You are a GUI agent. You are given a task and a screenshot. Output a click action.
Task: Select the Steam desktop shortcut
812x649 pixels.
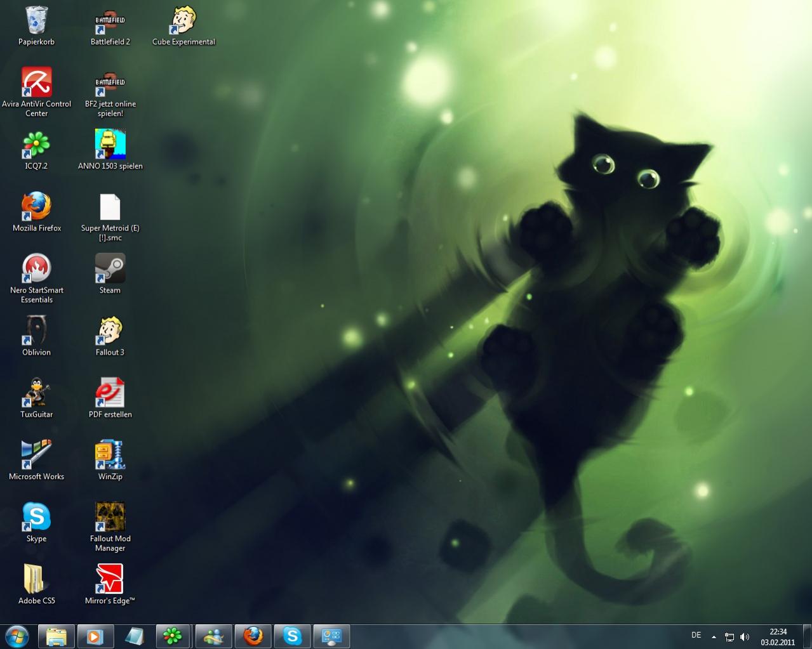point(110,274)
